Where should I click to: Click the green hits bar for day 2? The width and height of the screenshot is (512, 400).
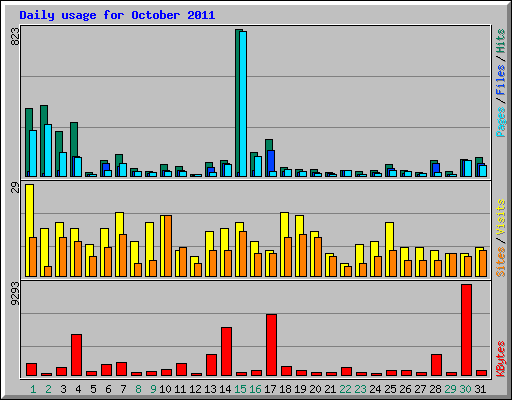click(42, 141)
